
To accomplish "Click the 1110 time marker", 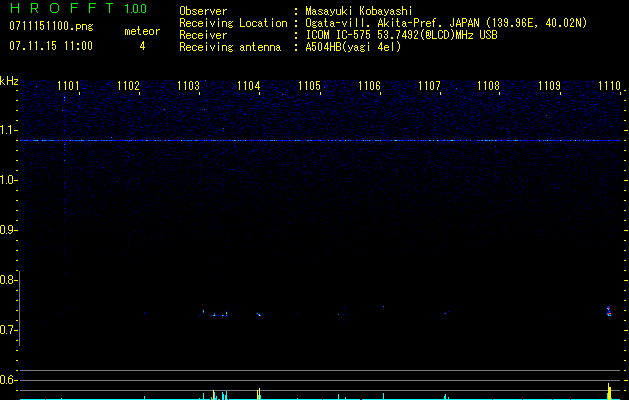I will click(x=609, y=86).
